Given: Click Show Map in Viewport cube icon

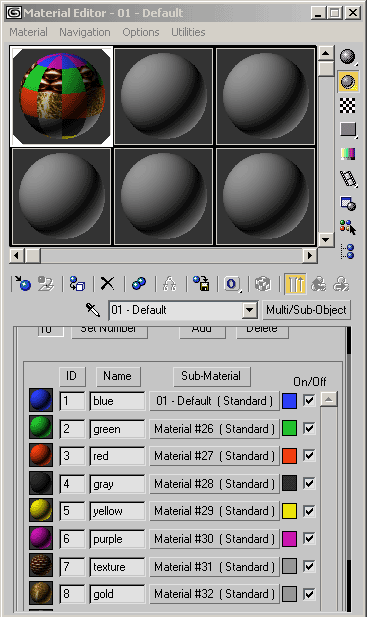Looking at the screenshot, I should (x=263, y=284).
